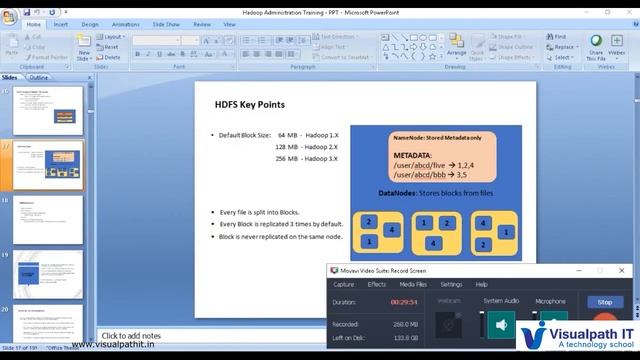Save the presentation from Quick Access toolbar
This screenshot has height=360, width=640.
coord(27,13)
